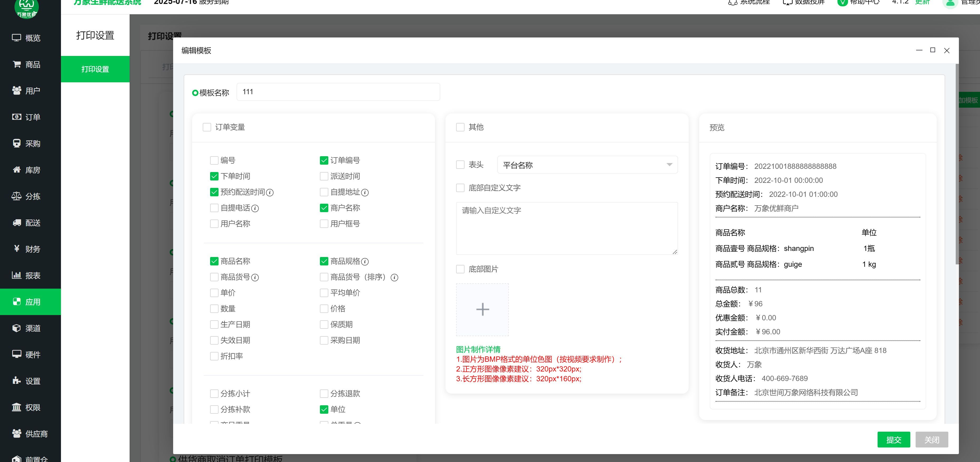The image size is (980, 462).
Task: Click the dialog vertical scrollbar
Action: (957, 164)
